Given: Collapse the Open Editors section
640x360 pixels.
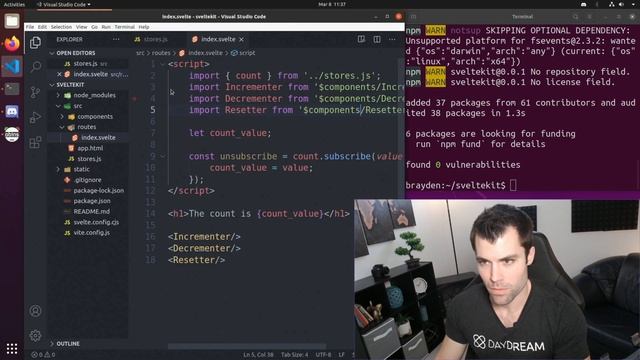Looking at the screenshot, I should pos(76,53).
